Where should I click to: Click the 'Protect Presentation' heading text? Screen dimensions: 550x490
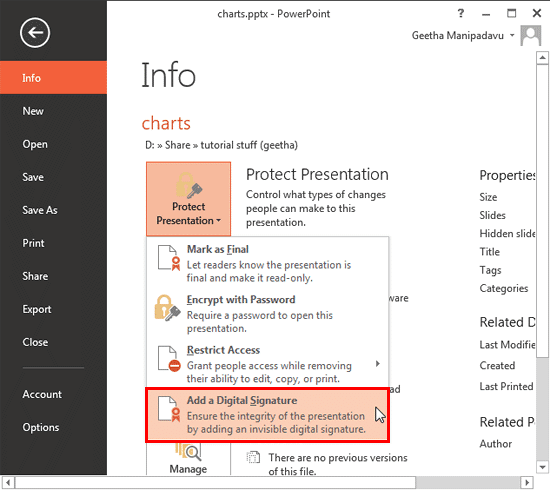317,174
